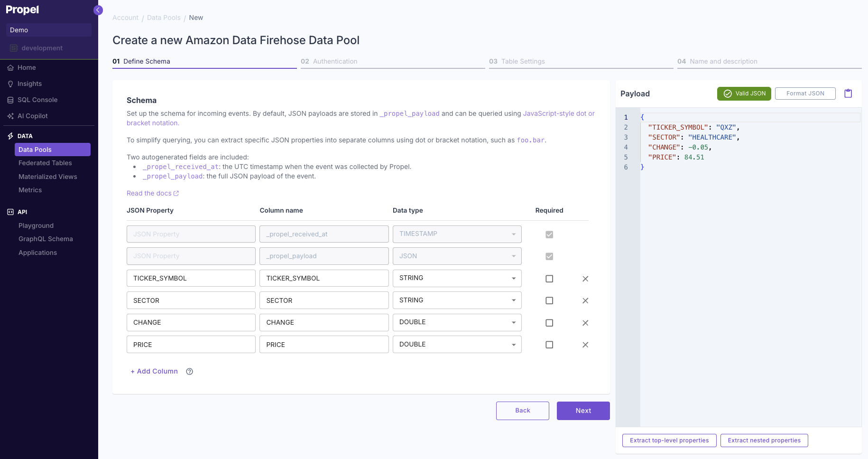Image resolution: width=868 pixels, height=459 pixels.
Task: Open AI Copilot using the sparkles icon
Action: point(10,116)
